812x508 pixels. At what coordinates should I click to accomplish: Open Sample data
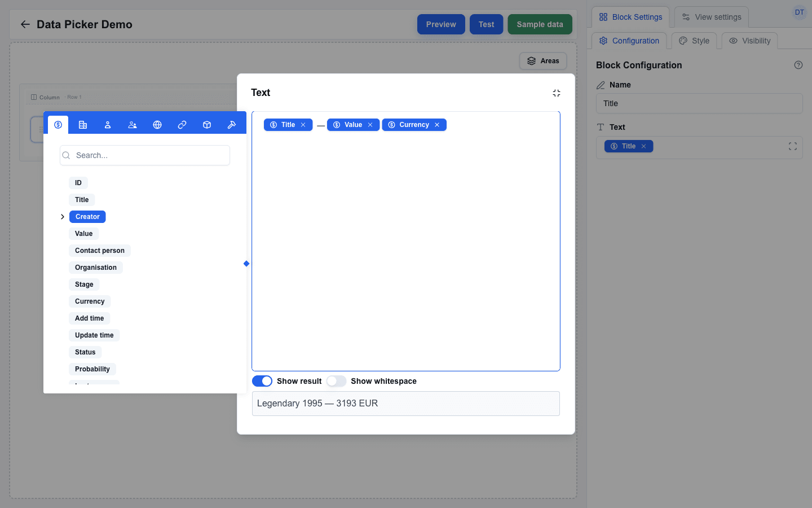pos(540,24)
